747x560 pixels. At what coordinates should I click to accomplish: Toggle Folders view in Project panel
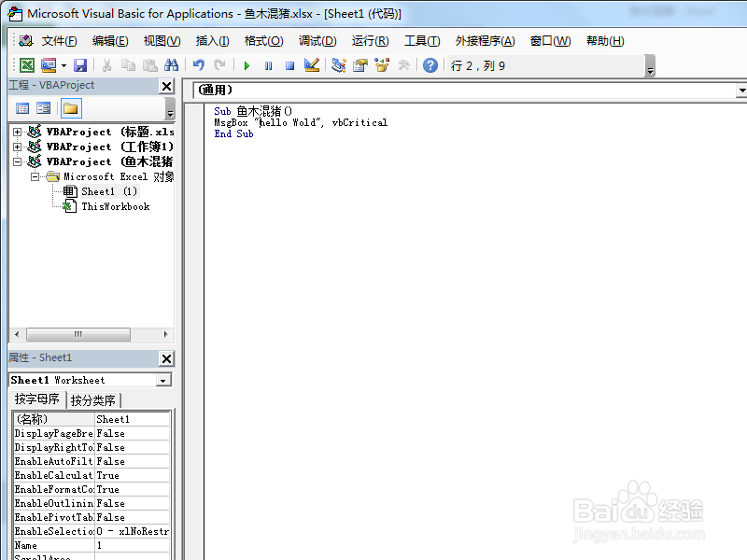coord(71,108)
